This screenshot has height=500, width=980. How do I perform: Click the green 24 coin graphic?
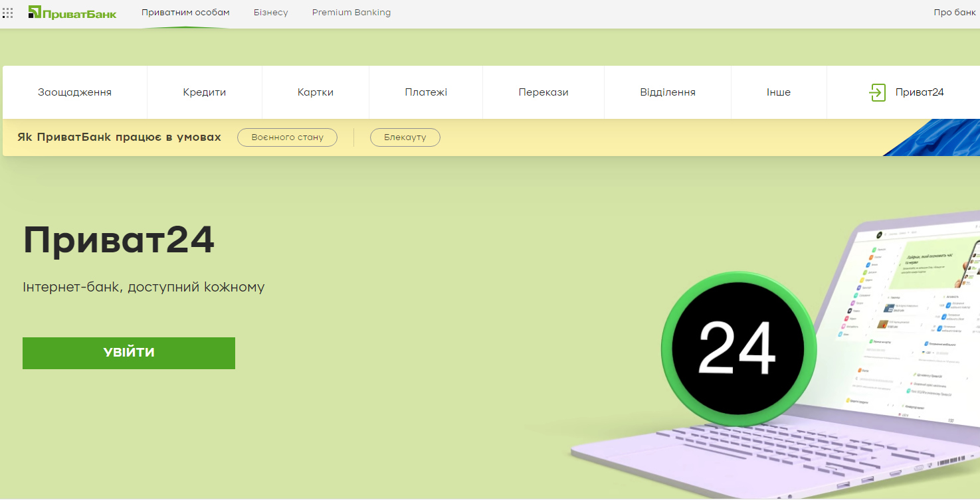click(x=738, y=349)
